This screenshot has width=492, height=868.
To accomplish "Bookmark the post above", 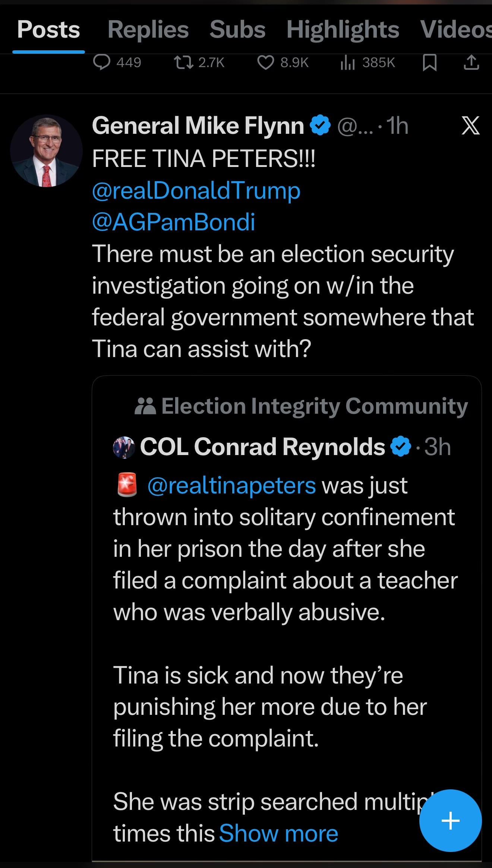I will [429, 62].
